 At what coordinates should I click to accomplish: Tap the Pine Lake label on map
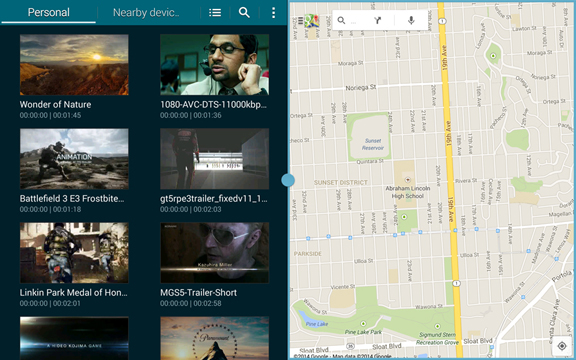(317, 324)
